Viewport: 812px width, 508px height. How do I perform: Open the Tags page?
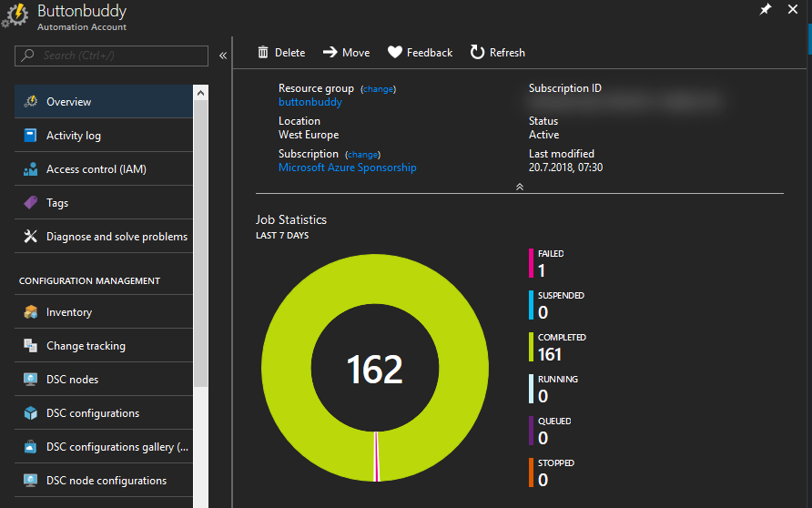[x=104, y=202]
